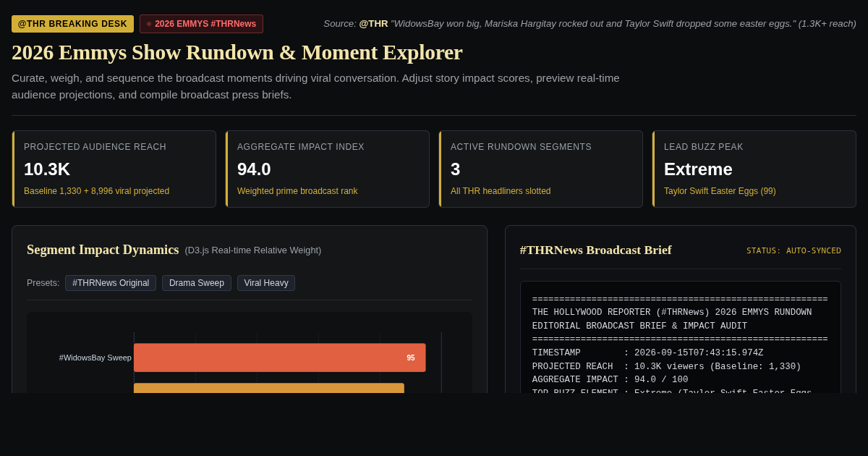The width and height of the screenshot is (868, 456).
Task: Click the Extreme buzz peak value
Action: [698, 169]
